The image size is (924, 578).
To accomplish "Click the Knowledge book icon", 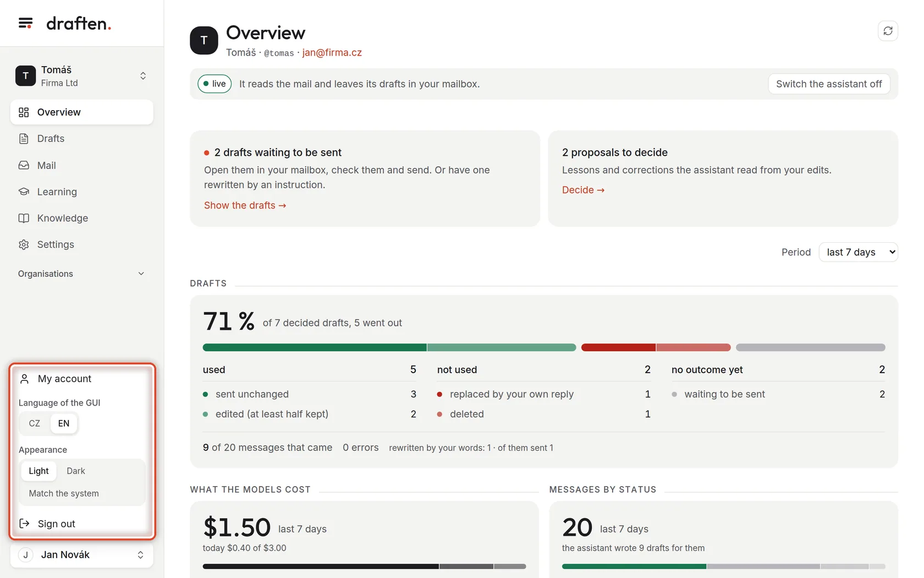I will point(24,218).
